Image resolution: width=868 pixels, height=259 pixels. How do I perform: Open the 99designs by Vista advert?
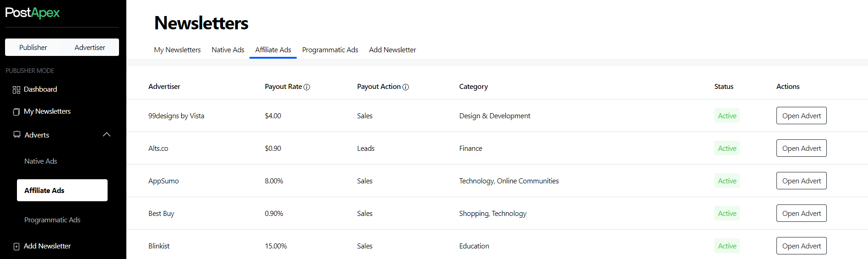[801, 116]
